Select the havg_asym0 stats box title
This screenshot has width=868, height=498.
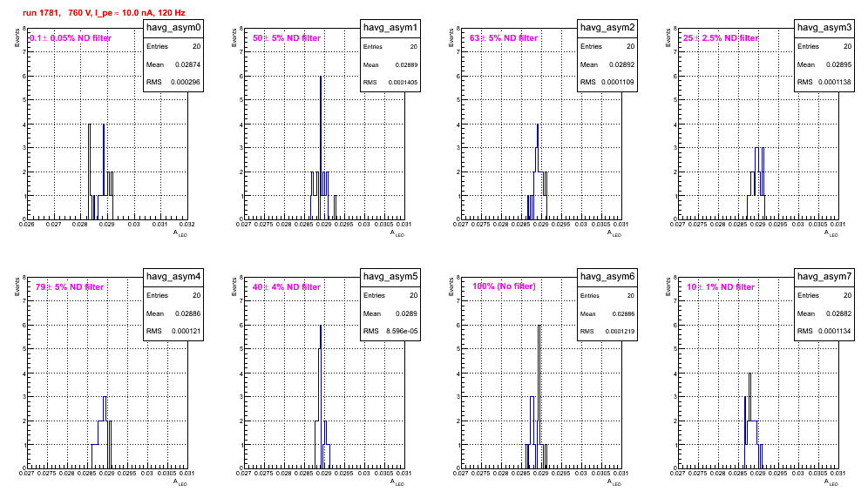[173, 28]
